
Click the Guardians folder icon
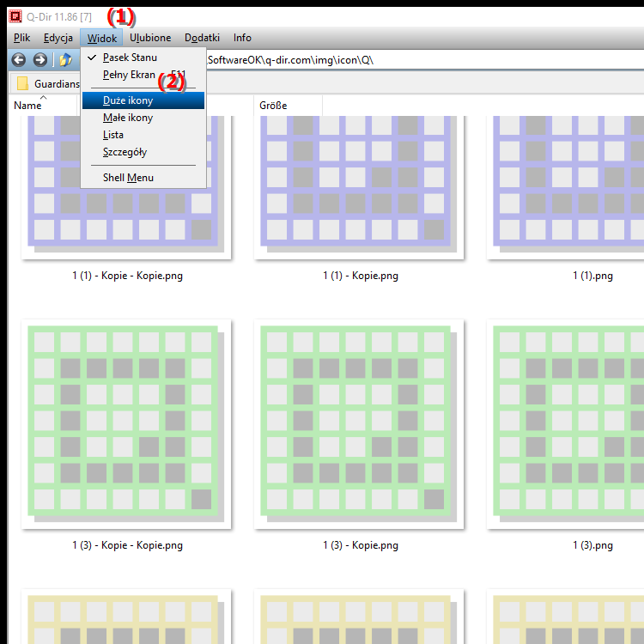[x=22, y=84]
